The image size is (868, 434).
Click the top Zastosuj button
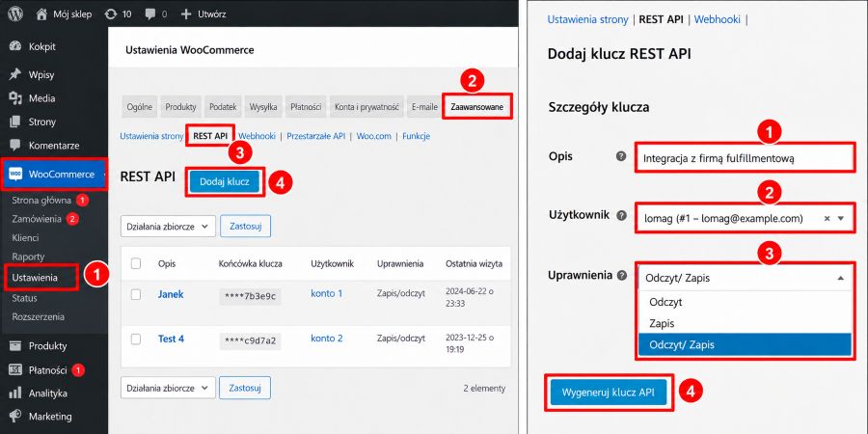[245, 227]
